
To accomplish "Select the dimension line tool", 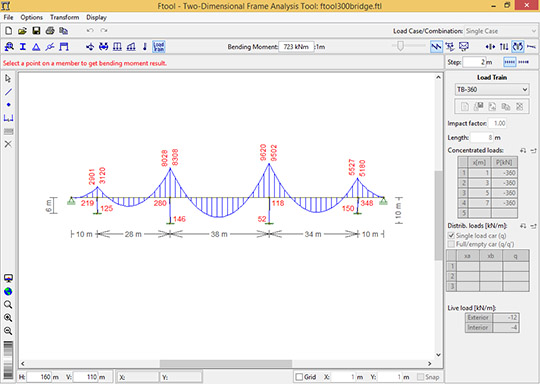I will pos(8,118).
